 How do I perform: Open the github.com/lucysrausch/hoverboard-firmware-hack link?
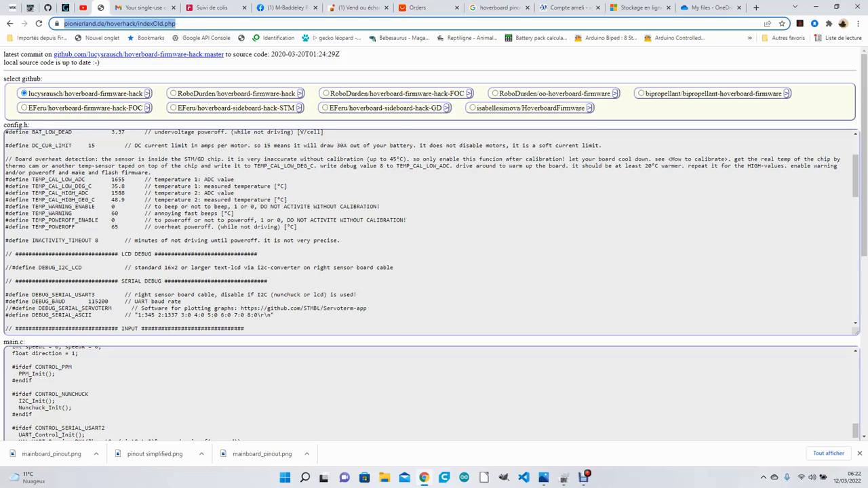[139, 54]
